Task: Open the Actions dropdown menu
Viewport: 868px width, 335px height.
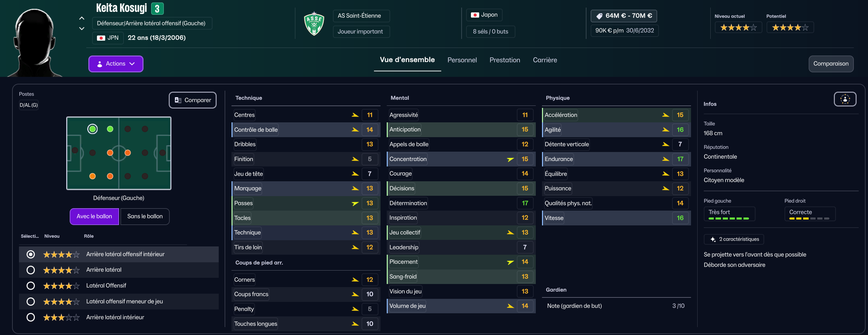Action: [x=116, y=64]
